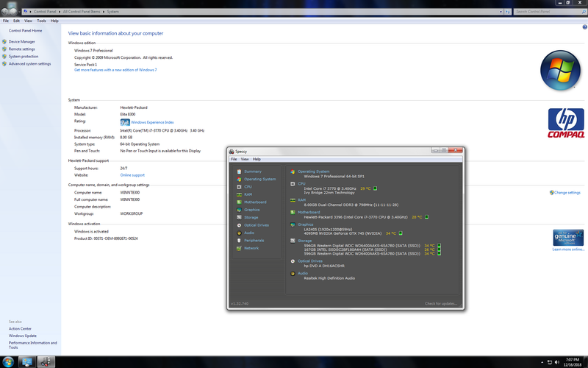588x368 pixels.
Task: Click the Windows Experience Index rating badge
Action: coord(125,122)
